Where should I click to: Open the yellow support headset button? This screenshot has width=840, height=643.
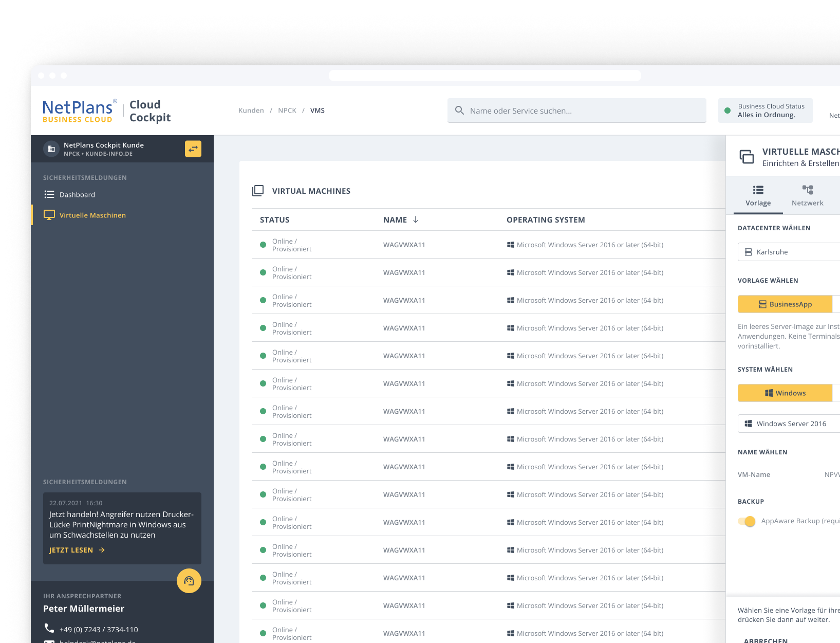(x=189, y=581)
